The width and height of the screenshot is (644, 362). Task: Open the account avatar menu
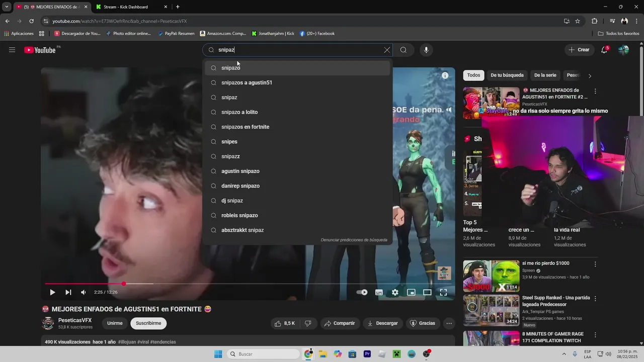click(623, 50)
